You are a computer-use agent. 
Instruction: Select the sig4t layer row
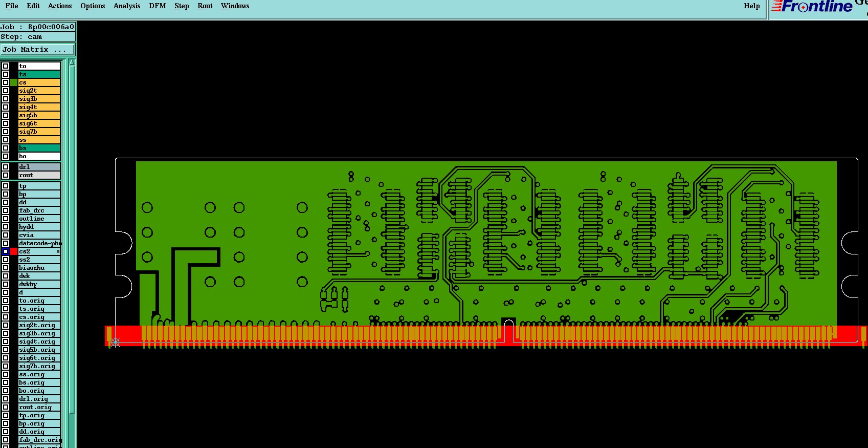point(39,107)
